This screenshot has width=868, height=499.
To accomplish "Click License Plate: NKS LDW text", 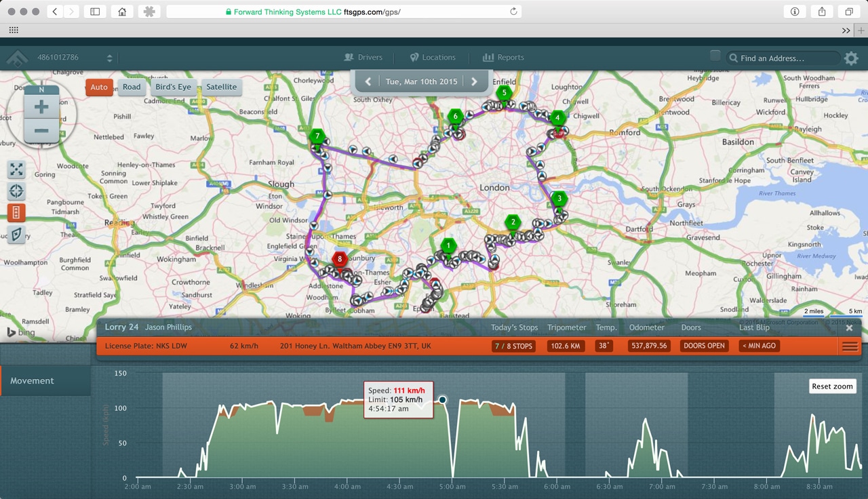I will [x=146, y=346].
